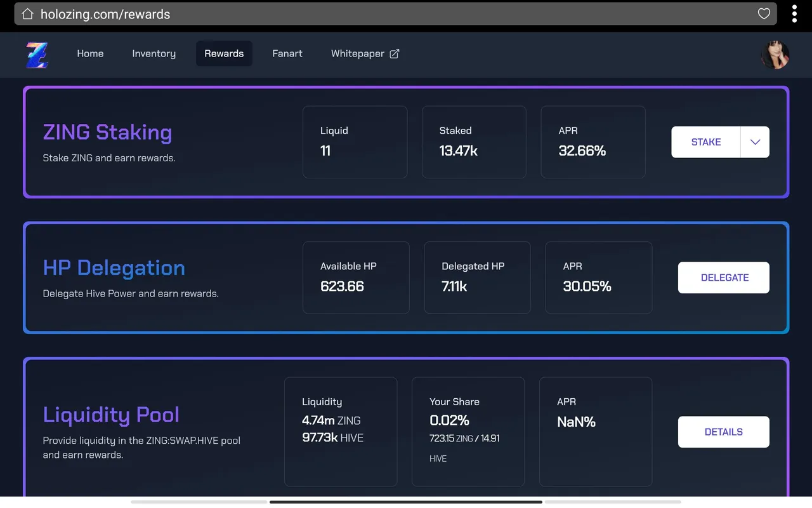Open the Inventory tab
The height and width of the screenshot is (508, 812).
(x=154, y=53)
